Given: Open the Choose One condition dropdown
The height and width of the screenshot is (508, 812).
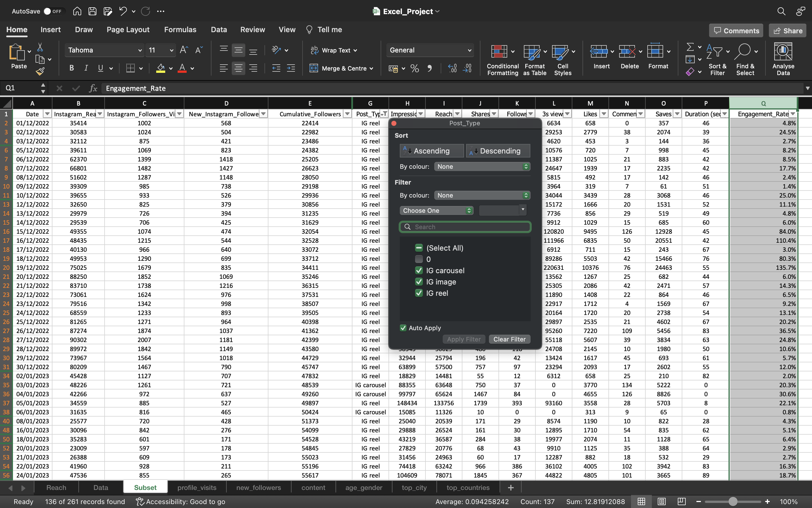Looking at the screenshot, I should click(436, 211).
